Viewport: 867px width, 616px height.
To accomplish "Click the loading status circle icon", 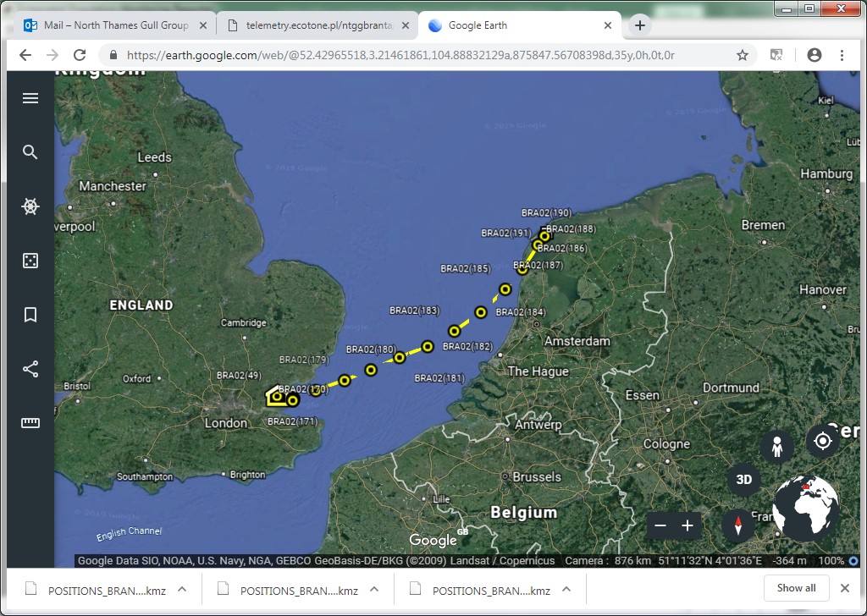I will coord(853,561).
